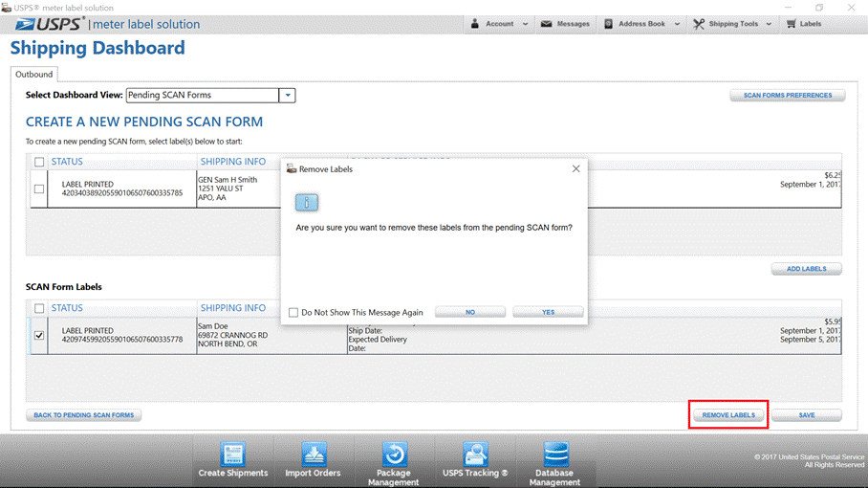Open USPS Tracking from bottom bar
The image size is (868, 488).
475,460
